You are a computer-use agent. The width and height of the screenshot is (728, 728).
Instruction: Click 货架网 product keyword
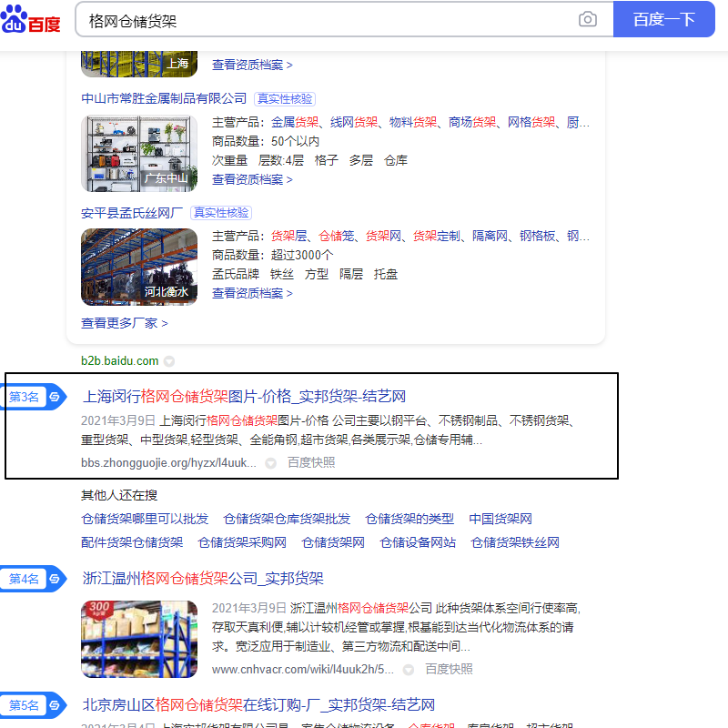click(383, 237)
